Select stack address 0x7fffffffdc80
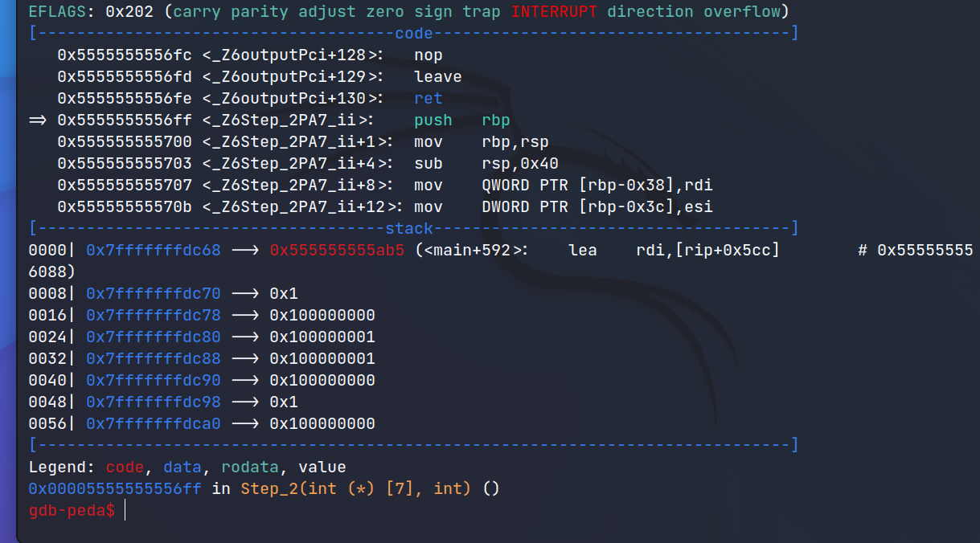Image resolution: width=980 pixels, height=543 pixels. [154, 337]
